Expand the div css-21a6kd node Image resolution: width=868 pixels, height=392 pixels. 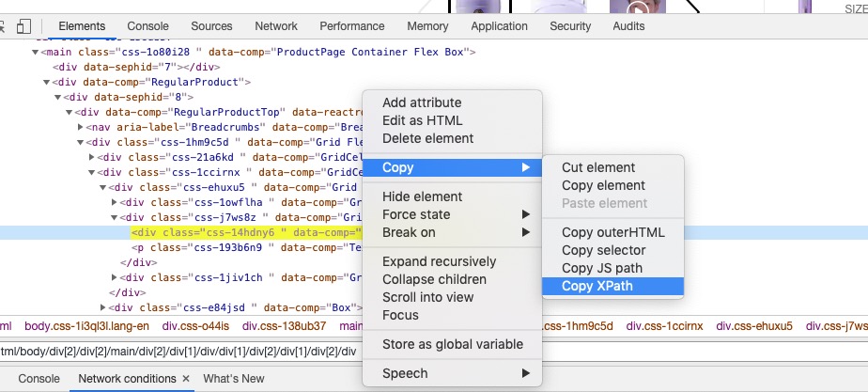pos(92,157)
